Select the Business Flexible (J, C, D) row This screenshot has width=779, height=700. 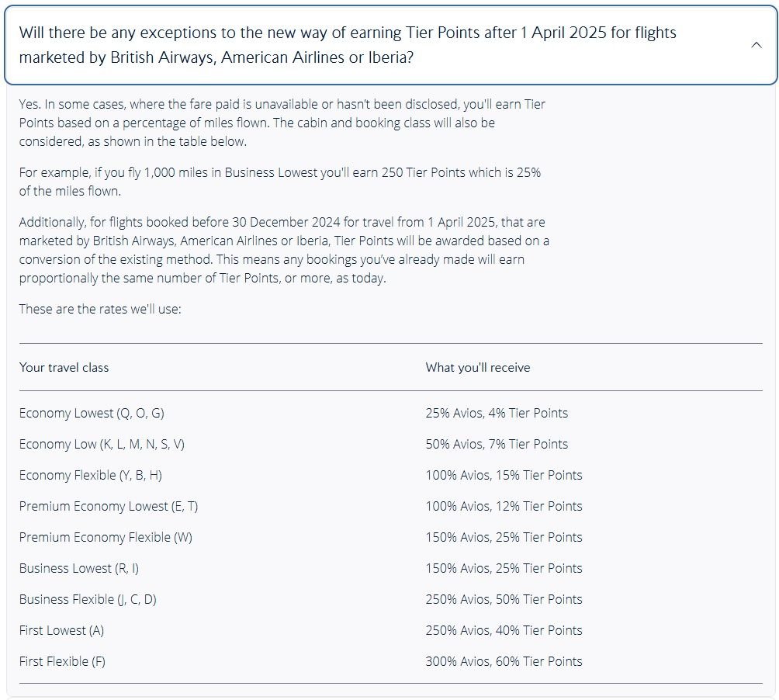pyautogui.click(x=88, y=599)
